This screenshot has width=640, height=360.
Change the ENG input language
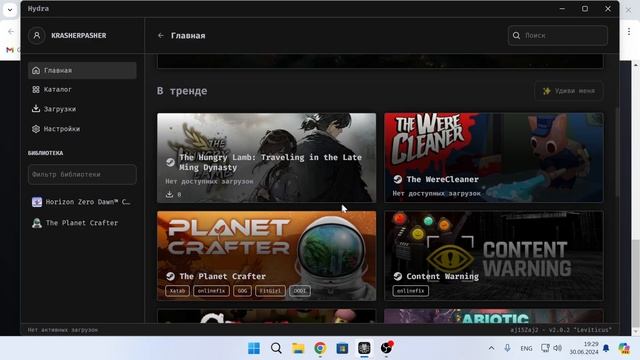coord(527,348)
